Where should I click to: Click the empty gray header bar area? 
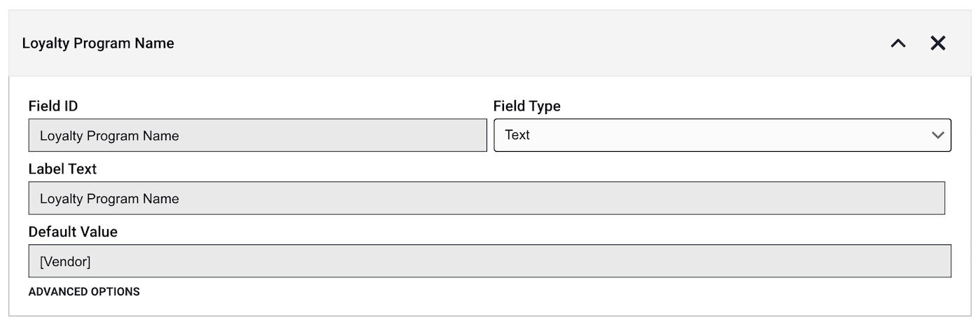pyautogui.click(x=525, y=43)
